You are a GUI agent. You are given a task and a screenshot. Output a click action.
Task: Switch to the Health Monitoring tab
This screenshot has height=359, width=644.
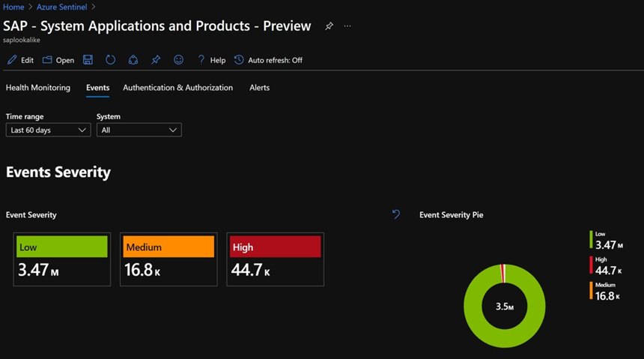38,88
